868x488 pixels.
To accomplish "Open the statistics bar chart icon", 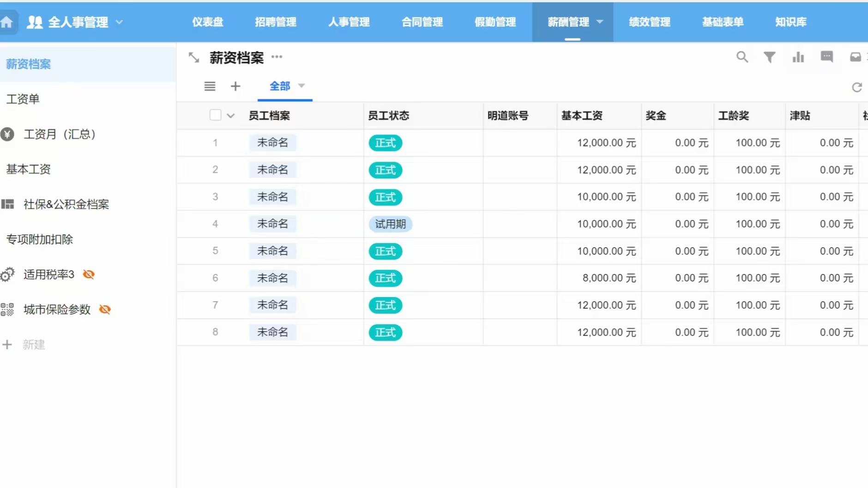I will (x=798, y=57).
